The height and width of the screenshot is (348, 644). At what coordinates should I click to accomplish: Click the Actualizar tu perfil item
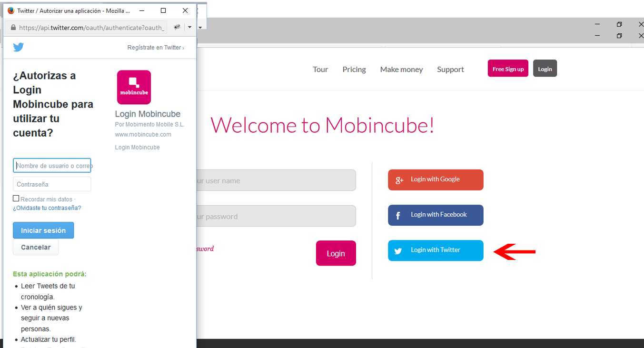pos(49,339)
